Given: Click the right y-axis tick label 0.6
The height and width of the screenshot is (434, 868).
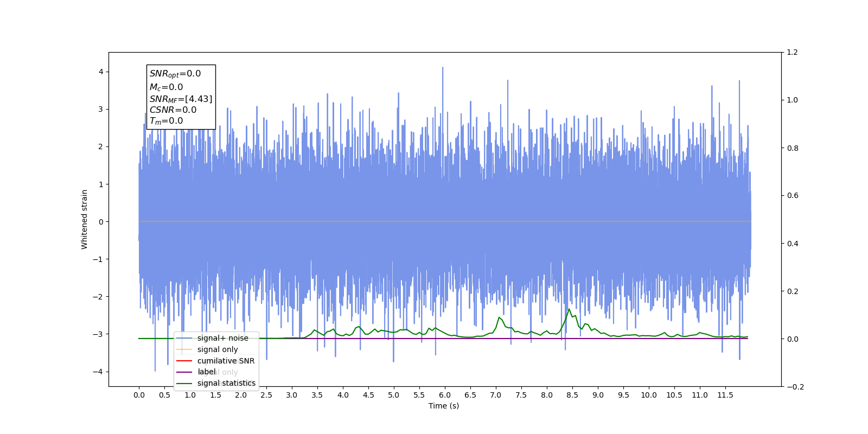Looking at the screenshot, I should (x=793, y=196).
